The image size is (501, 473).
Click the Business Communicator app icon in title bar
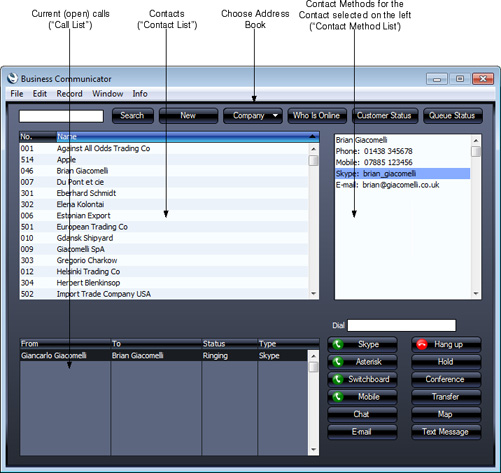pos(13,79)
